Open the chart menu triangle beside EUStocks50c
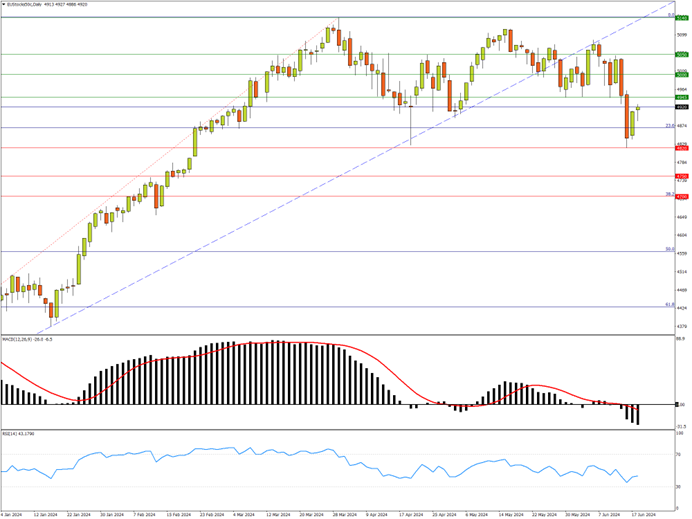The width and height of the screenshot is (692, 519). [x=3, y=4]
